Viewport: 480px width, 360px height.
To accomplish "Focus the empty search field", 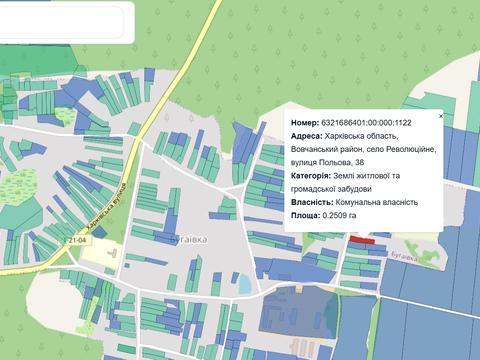I will click(x=62, y=22).
